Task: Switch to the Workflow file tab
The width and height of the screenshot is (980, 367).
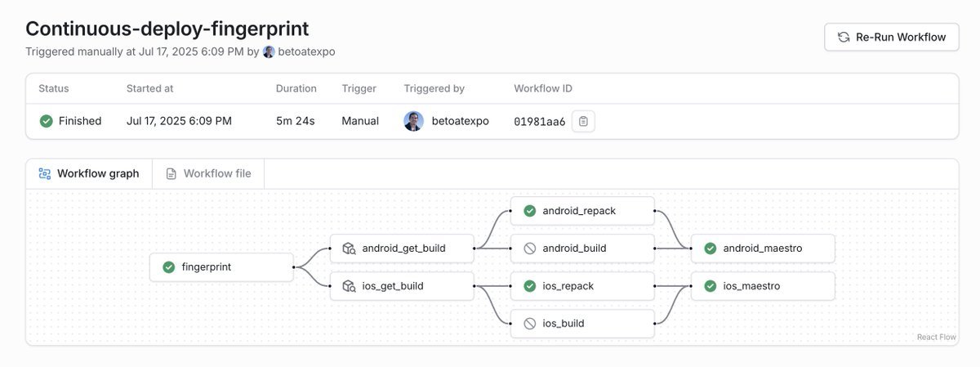Action: click(x=208, y=174)
